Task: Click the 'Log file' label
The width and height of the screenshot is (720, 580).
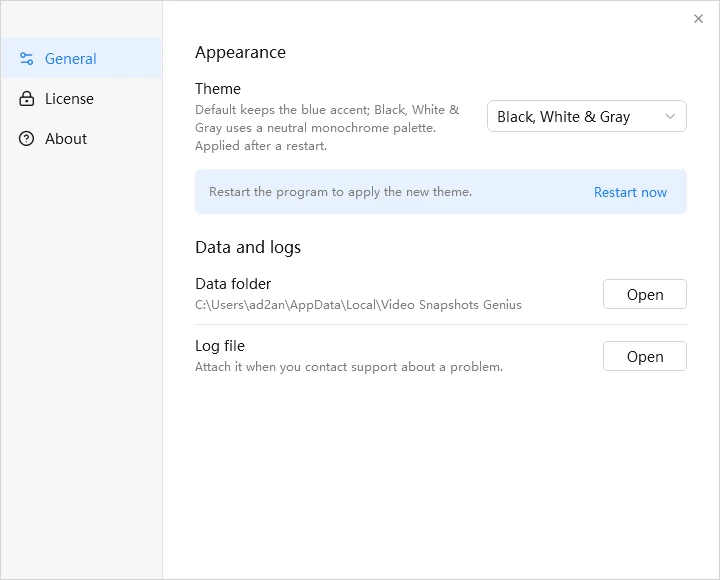Action: point(220,346)
